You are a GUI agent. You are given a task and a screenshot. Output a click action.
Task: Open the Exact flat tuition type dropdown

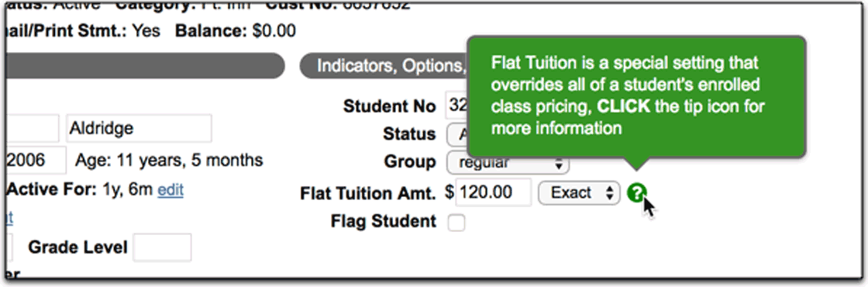tap(579, 193)
